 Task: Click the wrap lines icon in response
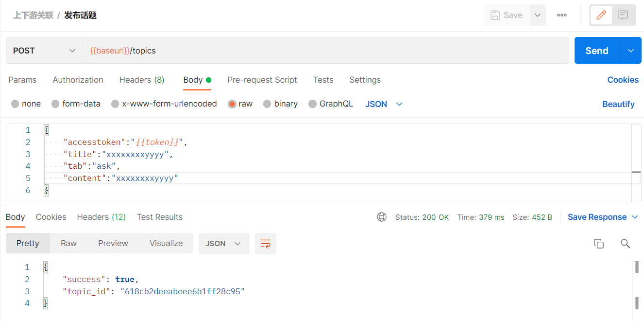(x=266, y=244)
